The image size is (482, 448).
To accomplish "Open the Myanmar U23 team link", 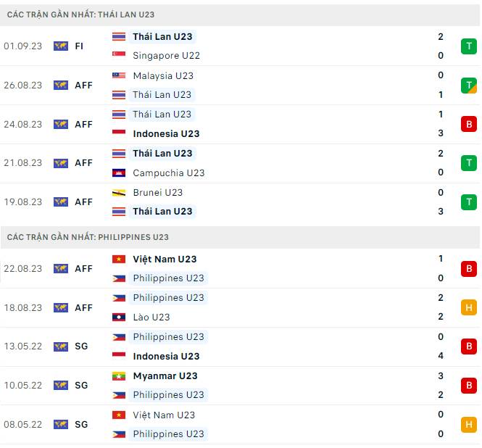I will click(165, 376).
